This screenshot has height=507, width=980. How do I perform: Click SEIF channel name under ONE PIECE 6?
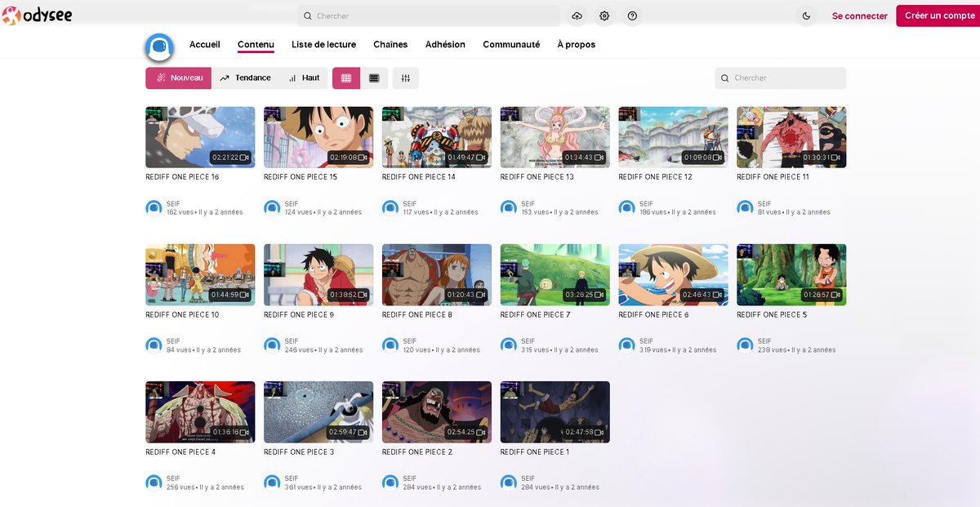646,341
